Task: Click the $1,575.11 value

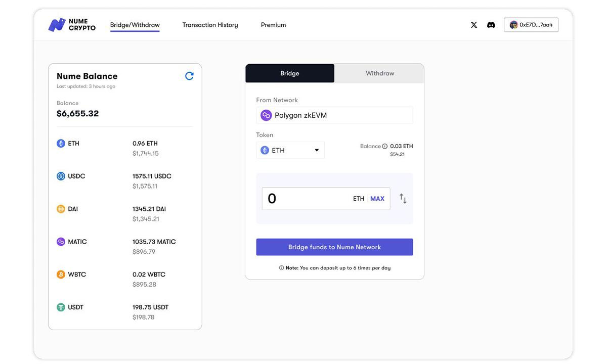Action: pos(145,187)
